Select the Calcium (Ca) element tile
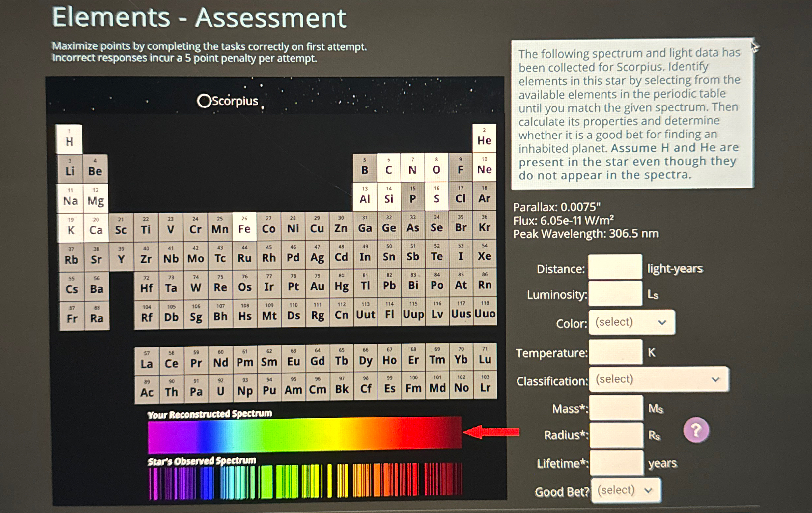 point(96,227)
